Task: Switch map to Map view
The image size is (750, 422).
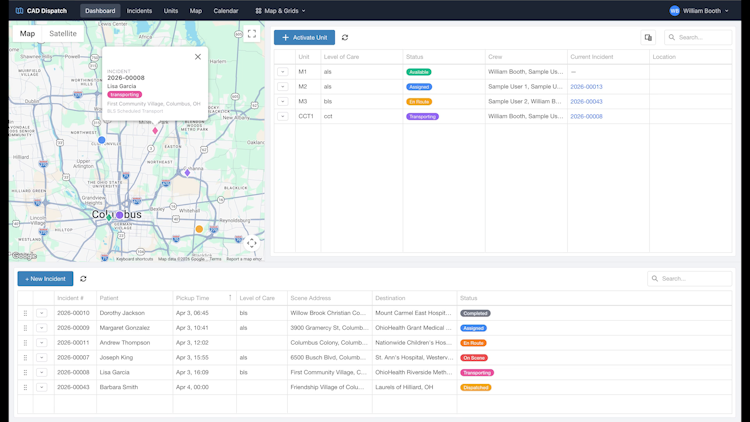Action: click(x=27, y=33)
